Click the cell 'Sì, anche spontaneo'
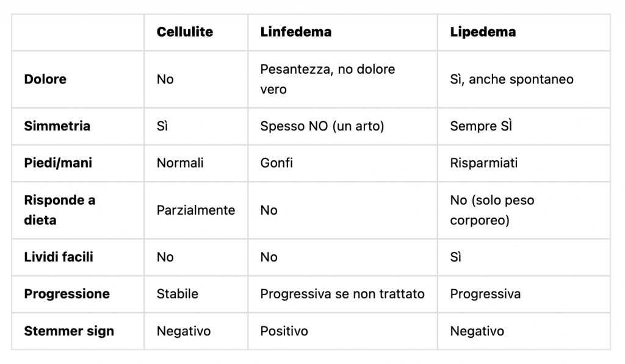The height and width of the screenshot is (364, 625). [511, 79]
